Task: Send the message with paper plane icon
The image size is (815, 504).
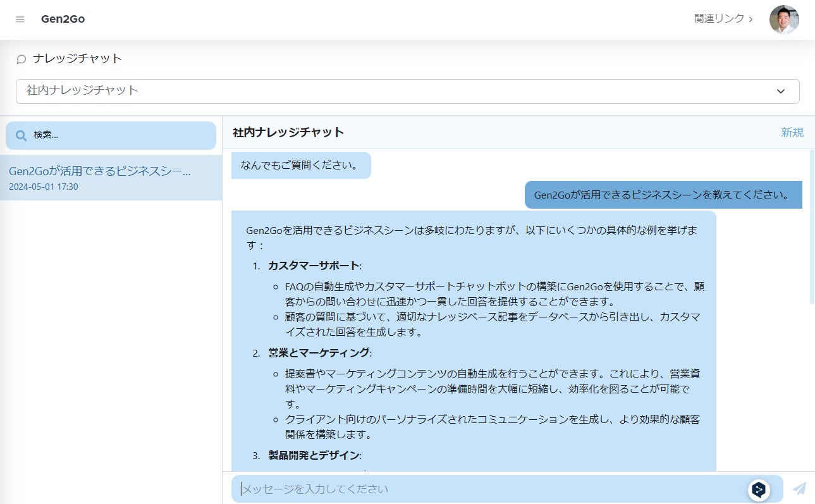Action: pyautogui.click(x=799, y=489)
